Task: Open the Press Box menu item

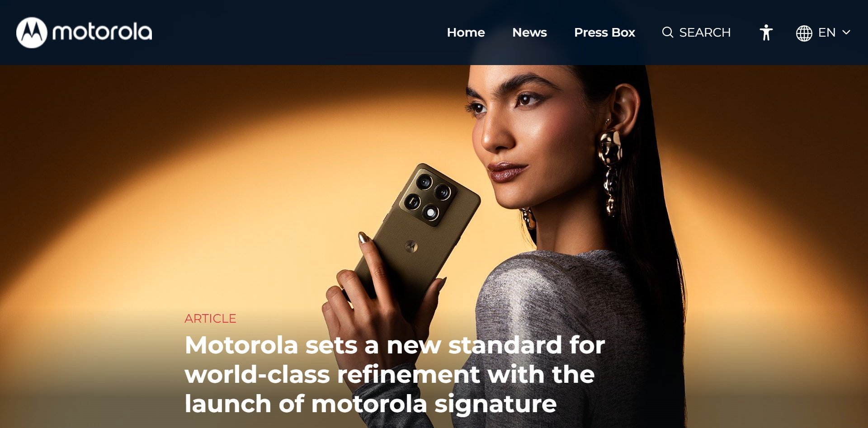Action: point(604,33)
